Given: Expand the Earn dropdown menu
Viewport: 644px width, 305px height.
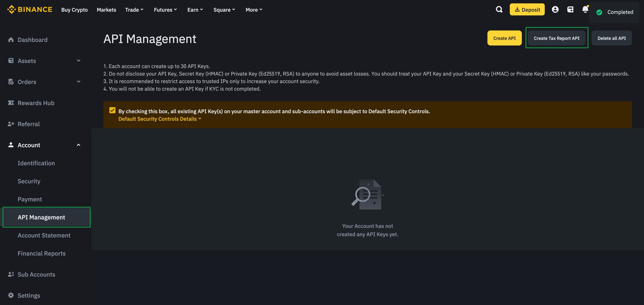Looking at the screenshot, I should tap(195, 10).
